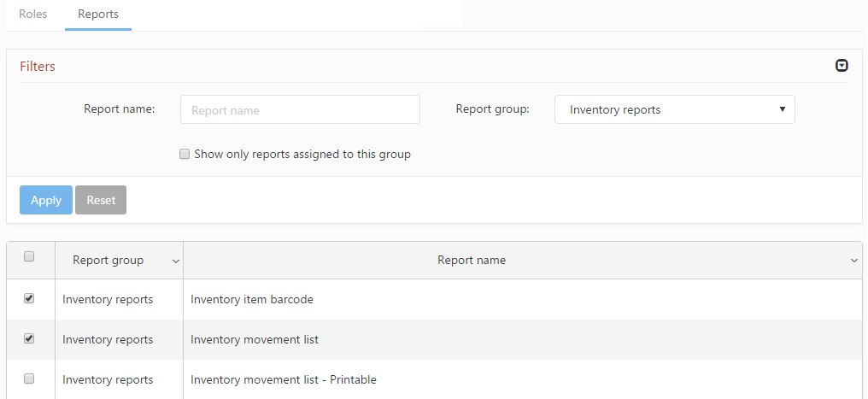Select the Reports tab
The image size is (868, 399).
tap(98, 15)
